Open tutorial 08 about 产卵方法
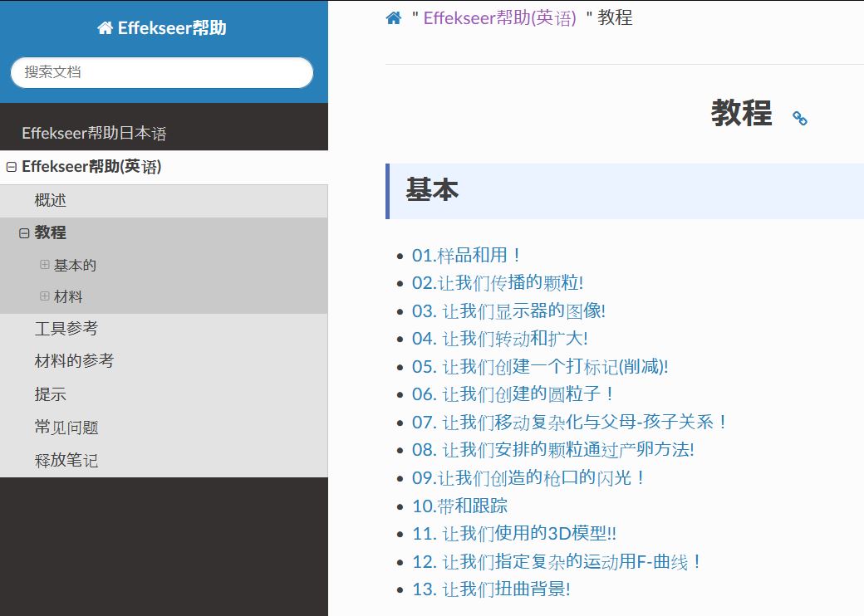Viewport: 864px width, 616px height. pos(552,450)
